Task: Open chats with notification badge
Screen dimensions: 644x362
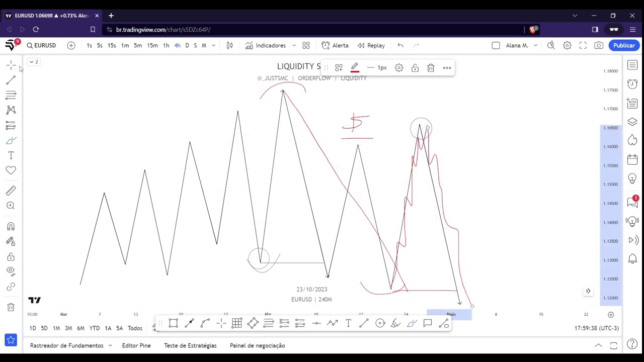Action: coord(632,202)
